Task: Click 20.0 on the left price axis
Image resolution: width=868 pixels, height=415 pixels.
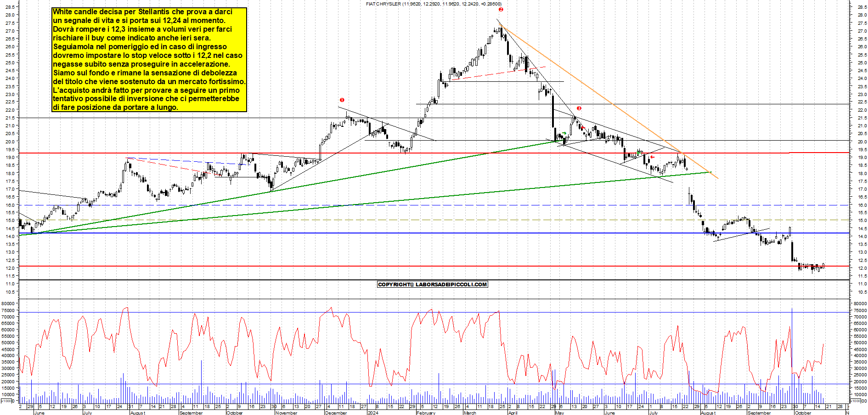Action: (10, 142)
